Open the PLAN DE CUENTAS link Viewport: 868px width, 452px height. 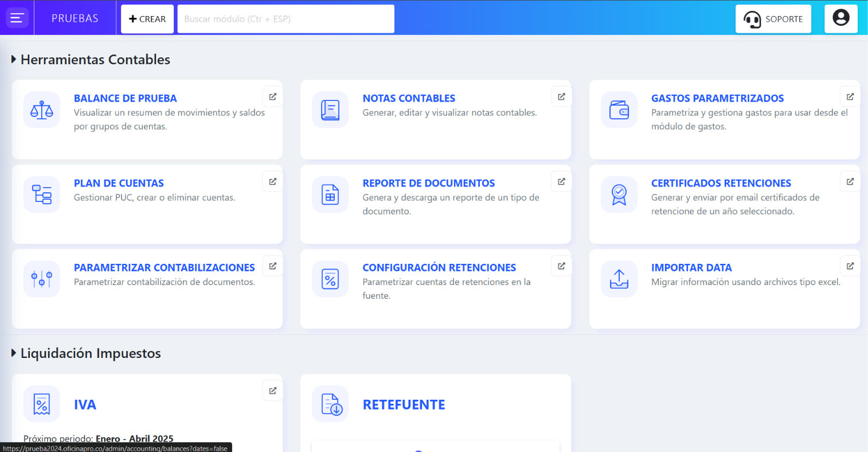119,183
